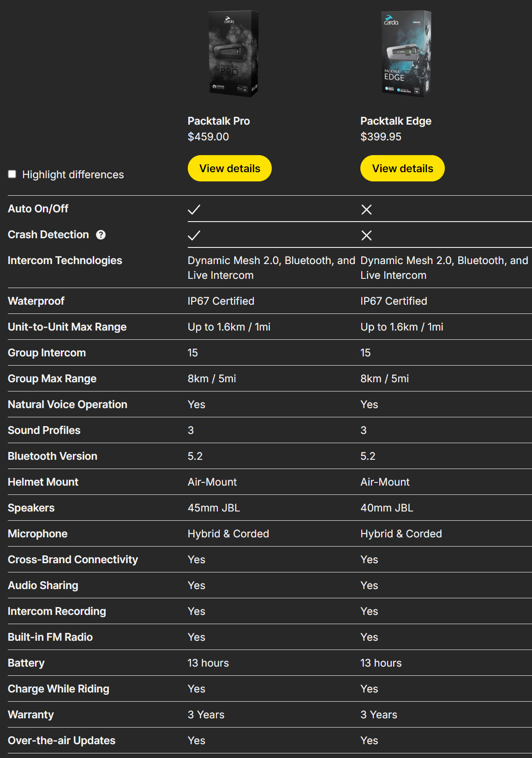Click the Charge While Riding label
532x758 pixels.
(59, 689)
